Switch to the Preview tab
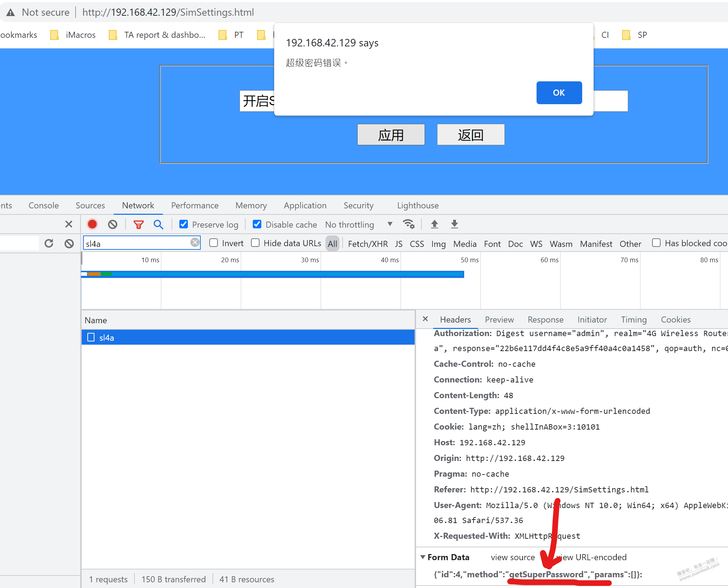This screenshot has width=728, height=588. click(x=499, y=319)
